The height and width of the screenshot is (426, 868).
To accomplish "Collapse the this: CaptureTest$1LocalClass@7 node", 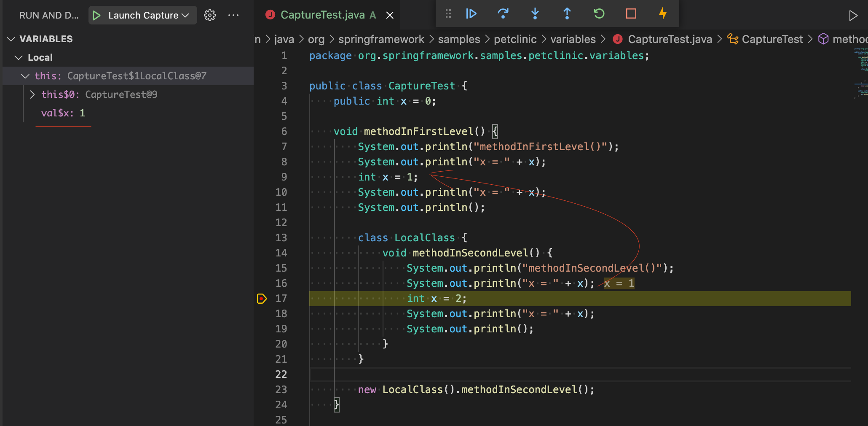I will click(25, 76).
